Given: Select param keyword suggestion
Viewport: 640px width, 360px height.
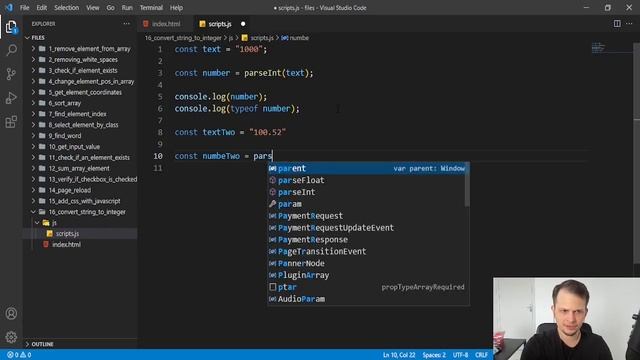Looking at the screenshot, I should click(x=369, y=204).
